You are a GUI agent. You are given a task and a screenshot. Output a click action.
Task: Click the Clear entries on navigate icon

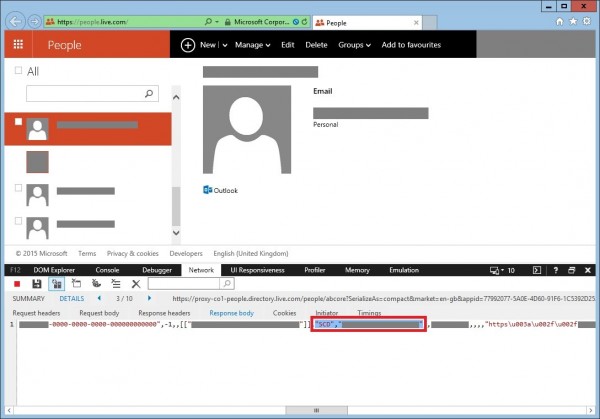click(116, 284)
